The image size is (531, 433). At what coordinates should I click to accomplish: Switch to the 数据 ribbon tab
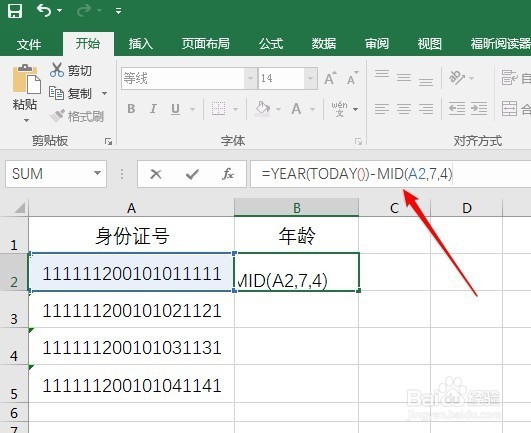tap(324, 43)
